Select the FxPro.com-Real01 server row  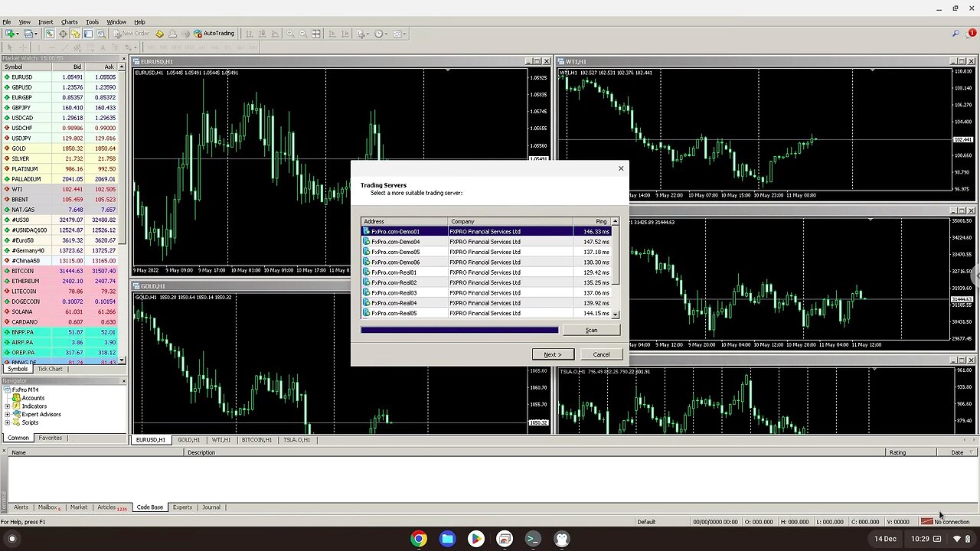pyautogui.click(x=486, y=272)
